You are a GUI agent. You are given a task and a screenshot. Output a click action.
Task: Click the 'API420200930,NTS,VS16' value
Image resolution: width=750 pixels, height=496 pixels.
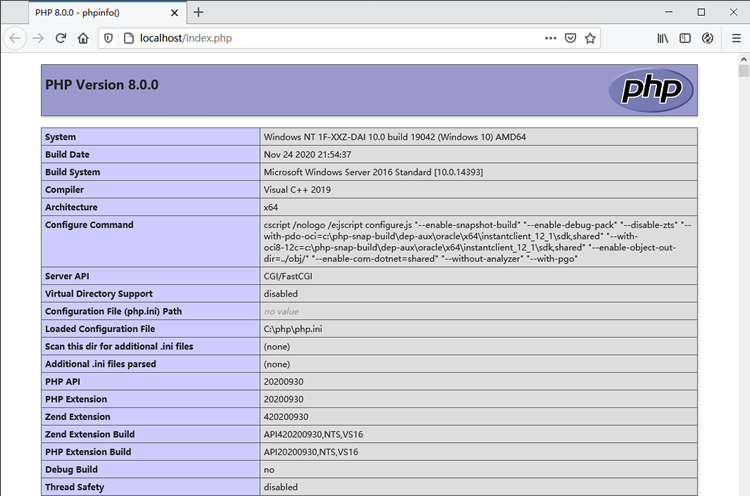point(313,434)
